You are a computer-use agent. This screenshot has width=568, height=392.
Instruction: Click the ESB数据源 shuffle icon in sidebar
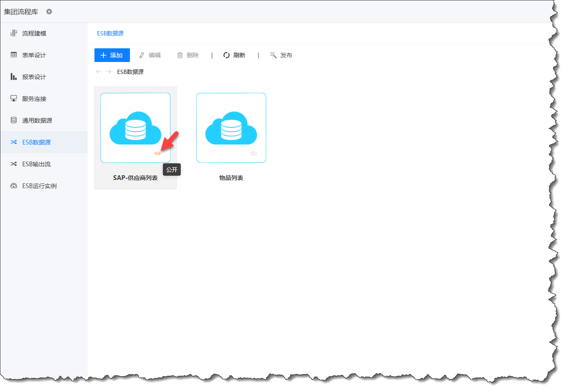point(14,142)
